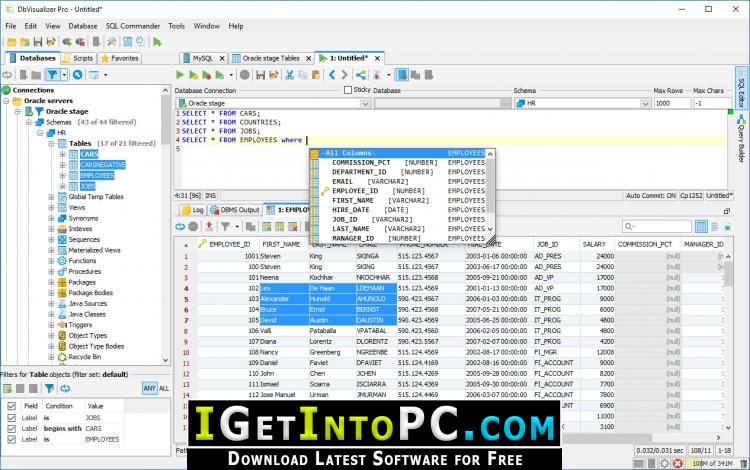
Task: Click the reload icon in the result grid toolbar
Action: click(180, 227)
